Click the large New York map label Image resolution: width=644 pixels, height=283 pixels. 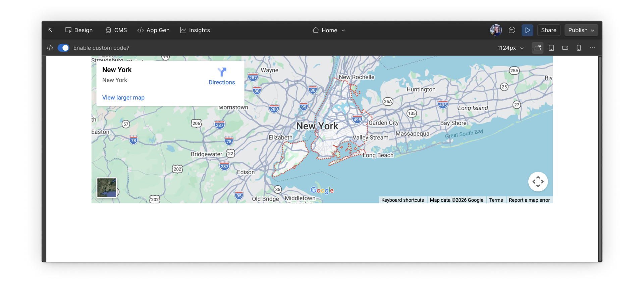point(317,126)
